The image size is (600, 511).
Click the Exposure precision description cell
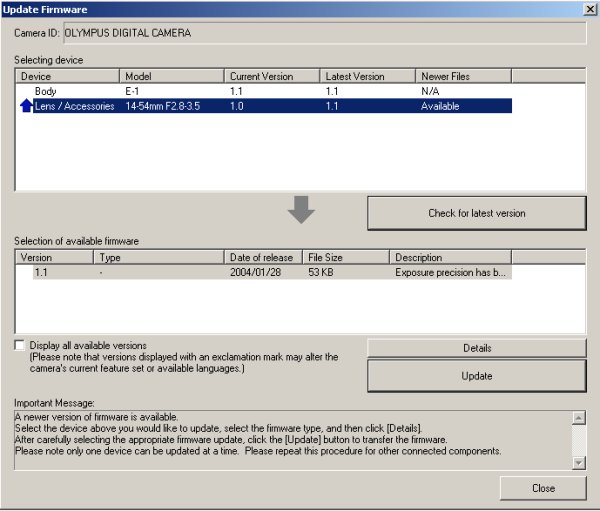pos(450,272)
